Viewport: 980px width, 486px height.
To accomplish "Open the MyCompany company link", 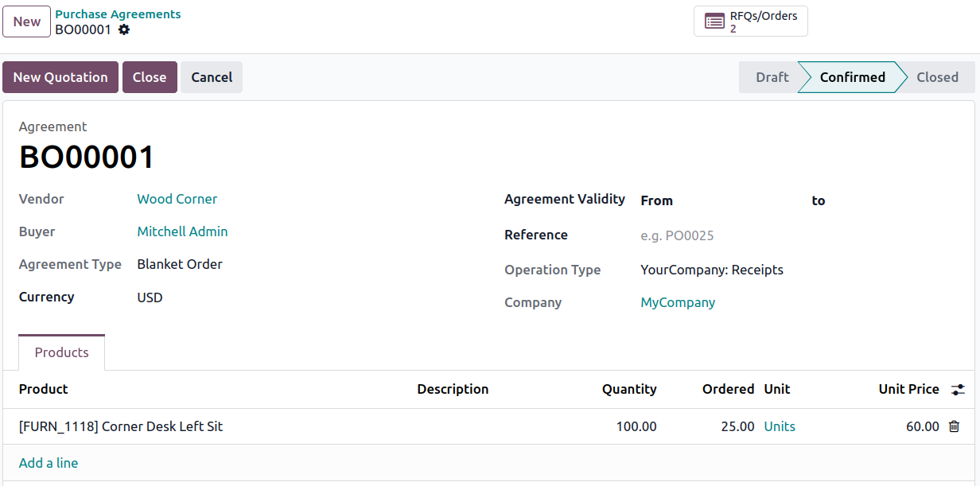I will 678,302.
